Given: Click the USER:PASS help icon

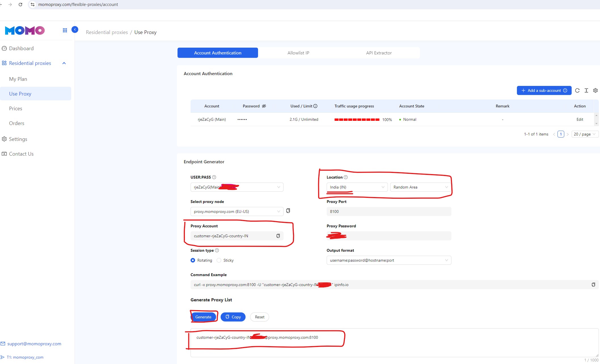Looking at the screenshot, I should point(214,177).
